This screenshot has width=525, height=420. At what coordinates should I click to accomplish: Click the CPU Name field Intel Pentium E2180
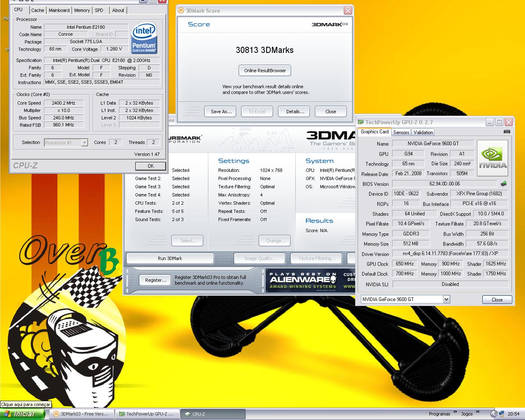point(86,27)
